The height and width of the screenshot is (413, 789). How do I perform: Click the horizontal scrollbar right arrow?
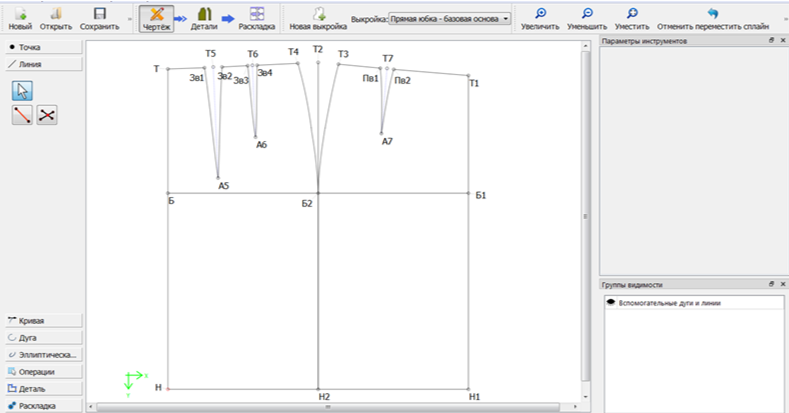point(576,406)
